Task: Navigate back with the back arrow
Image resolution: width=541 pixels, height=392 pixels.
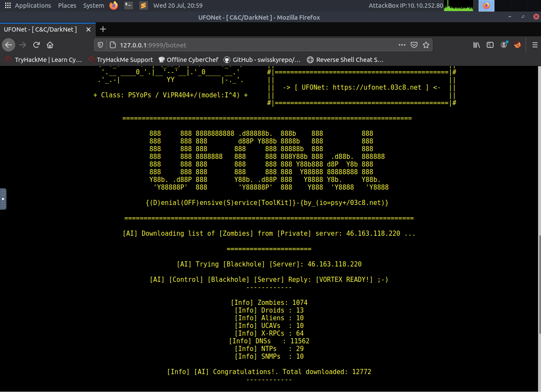Action: (9, 44)
